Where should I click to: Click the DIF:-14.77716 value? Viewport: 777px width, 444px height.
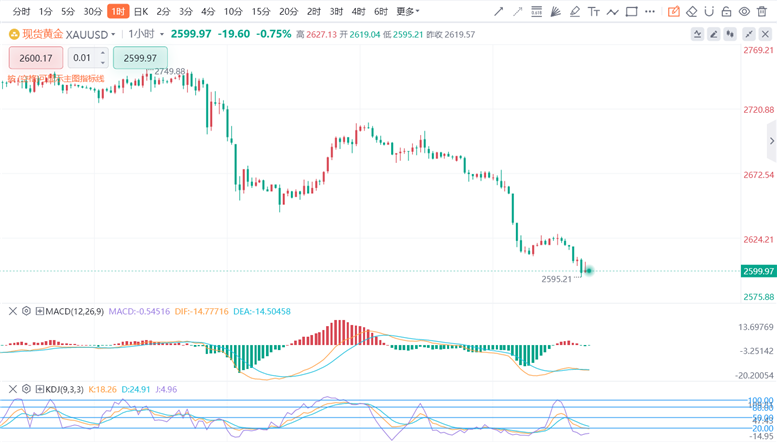coord(202,311)
